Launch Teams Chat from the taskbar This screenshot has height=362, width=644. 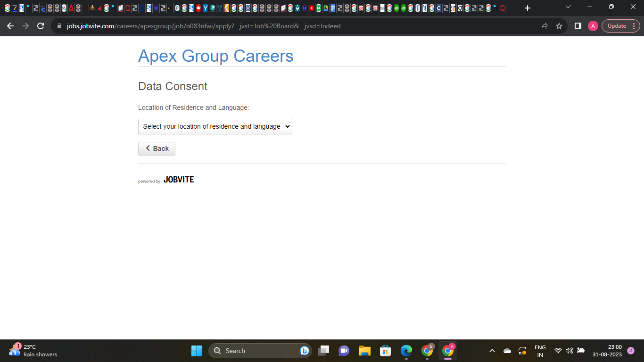coord(344,351)
